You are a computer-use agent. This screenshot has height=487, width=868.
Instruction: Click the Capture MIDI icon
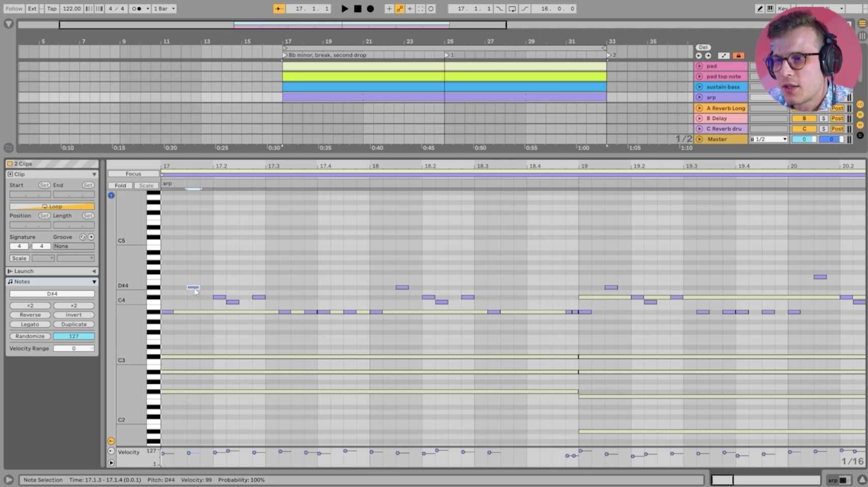coord(421,9)
